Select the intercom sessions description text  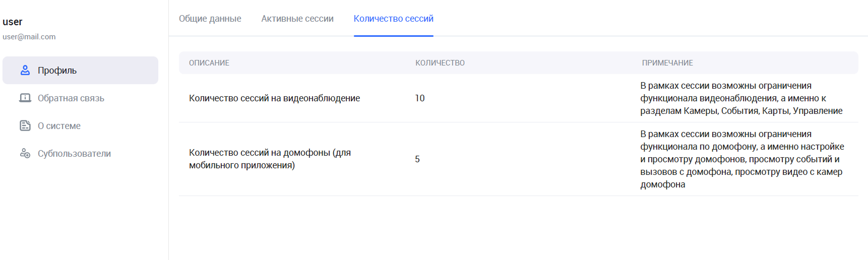[270, 159]
